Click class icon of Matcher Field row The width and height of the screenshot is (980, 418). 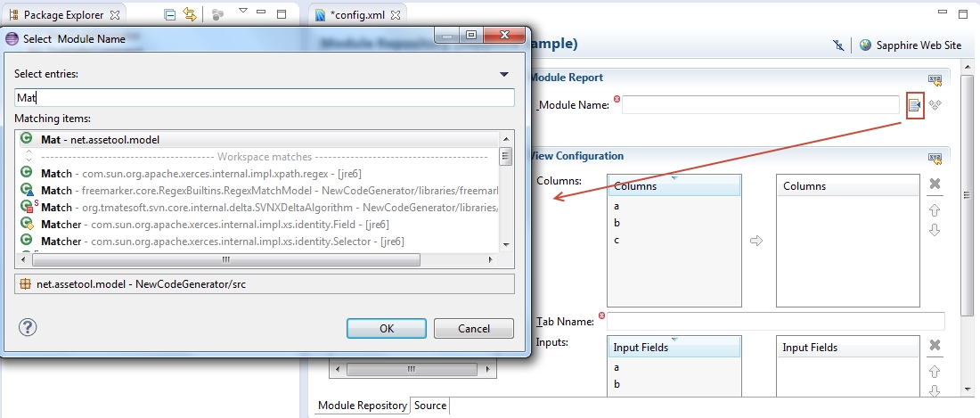[x=27, y=223]
